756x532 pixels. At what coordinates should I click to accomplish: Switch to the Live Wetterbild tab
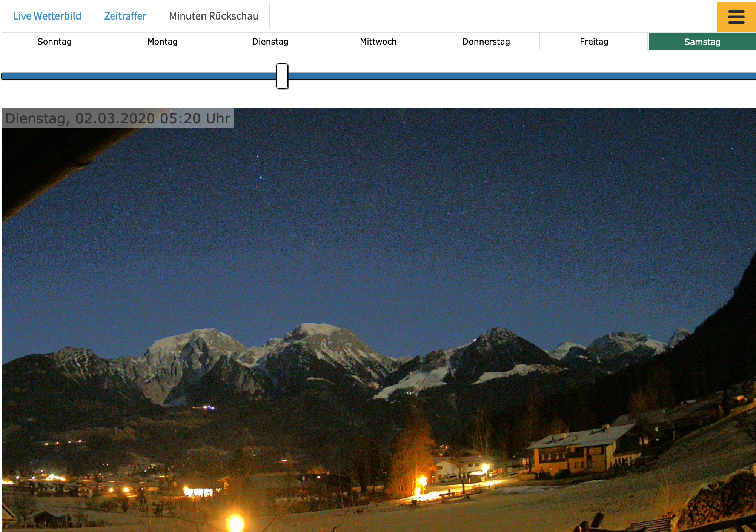[x=47, y=16]
